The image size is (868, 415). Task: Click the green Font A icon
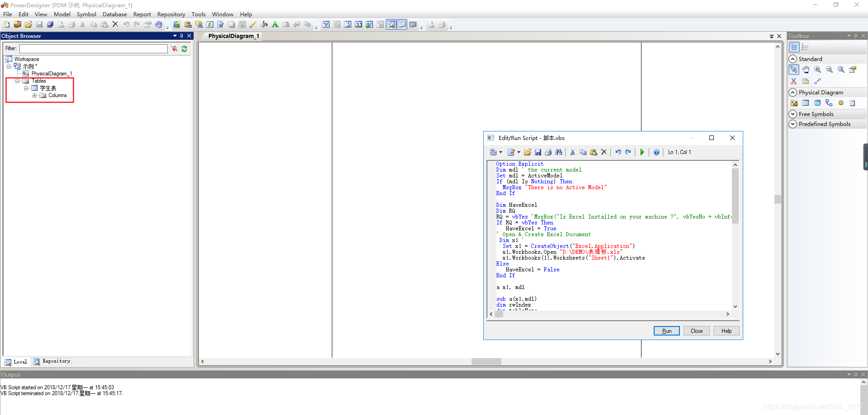tap(275, 24)
